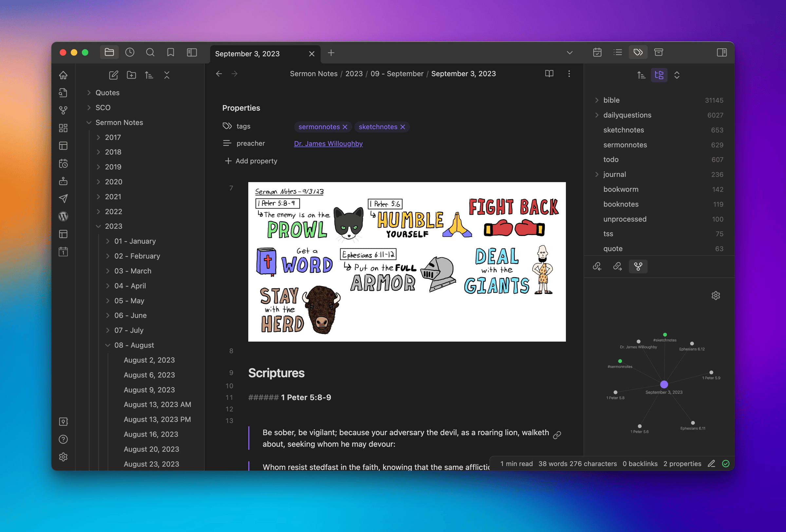This screenshot has width=786, height=532.
Task: Expand the 07 - July folder
Action: coord(129,330)
